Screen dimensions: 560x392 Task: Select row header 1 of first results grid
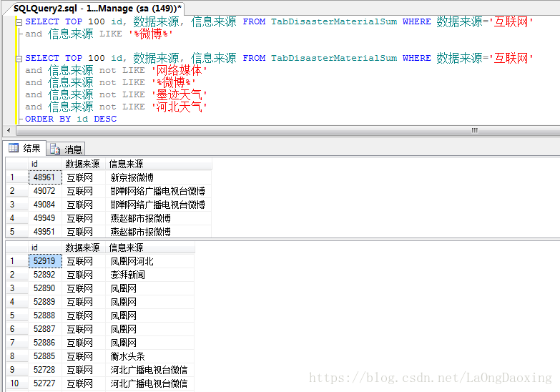(17, 177)
